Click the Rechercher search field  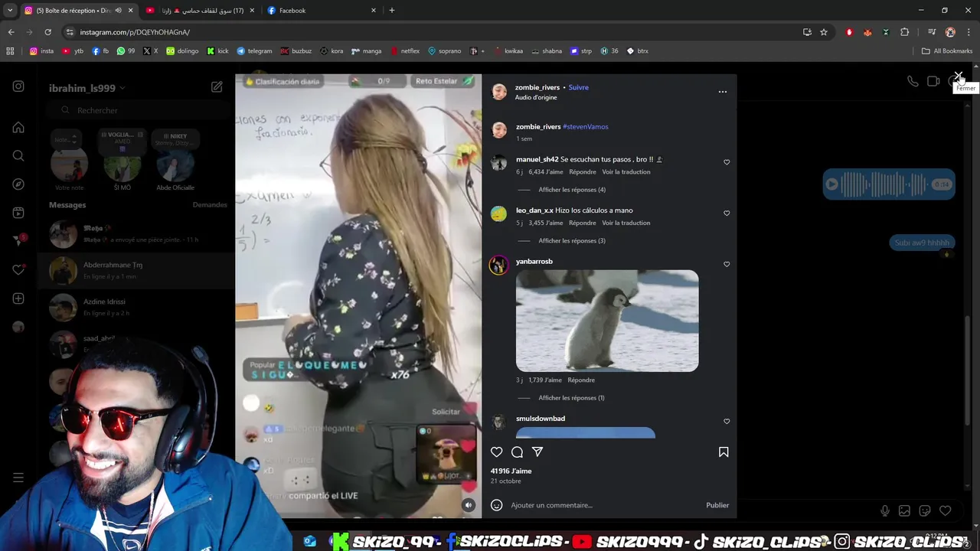[138, 110]
